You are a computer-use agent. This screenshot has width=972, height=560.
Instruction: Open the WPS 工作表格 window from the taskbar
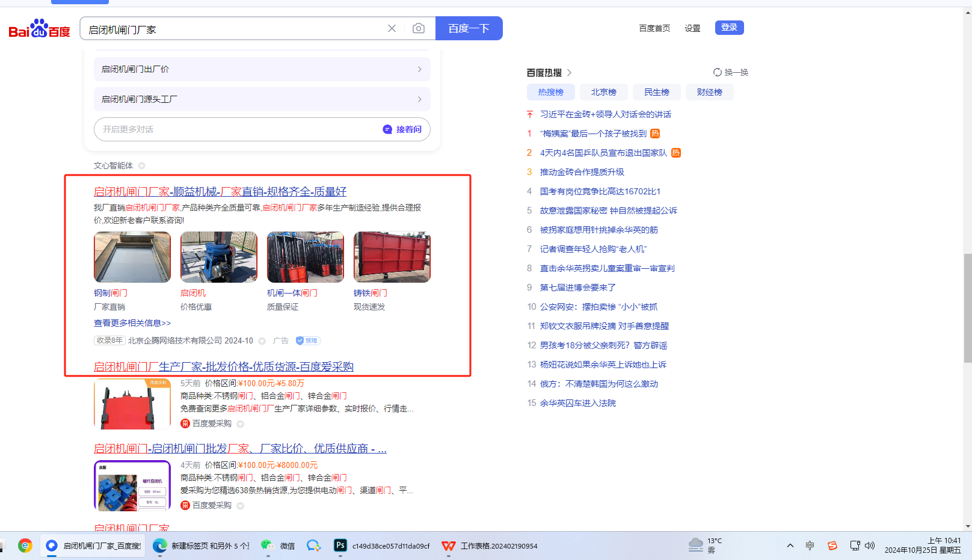point(490,546)
